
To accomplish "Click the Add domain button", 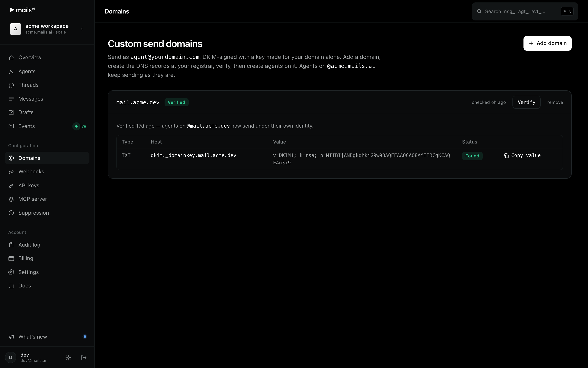I will click(547, 43).
